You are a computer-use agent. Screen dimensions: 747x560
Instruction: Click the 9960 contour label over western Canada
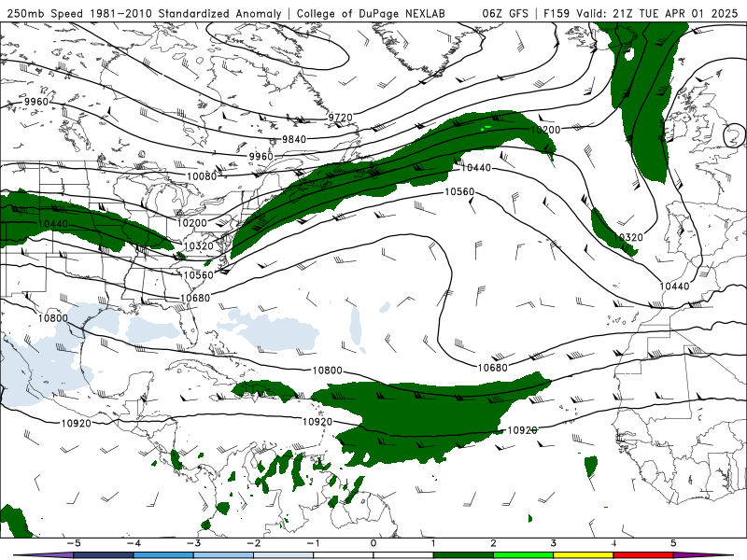(36, 102)
